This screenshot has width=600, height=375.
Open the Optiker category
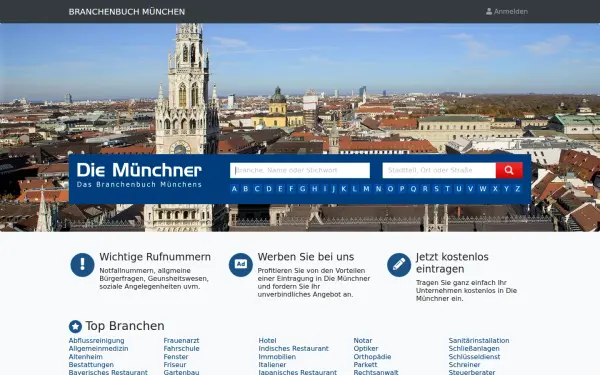coord(366,349)
